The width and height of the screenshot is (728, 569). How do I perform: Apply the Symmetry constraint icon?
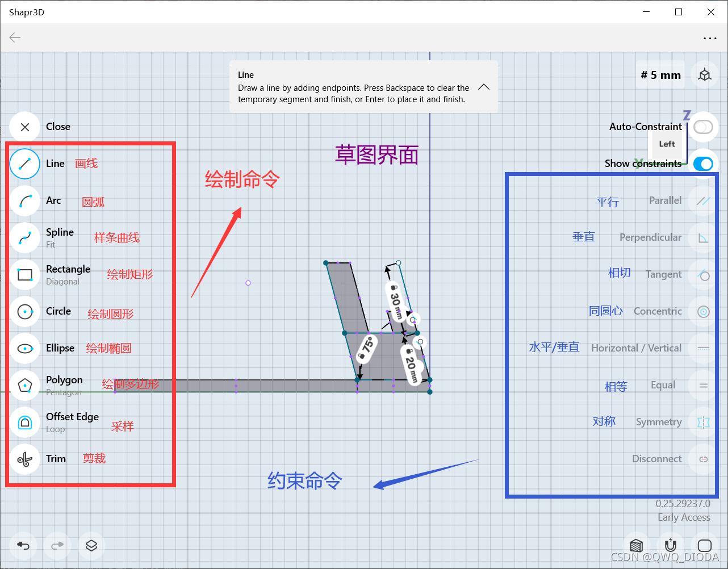704,422
